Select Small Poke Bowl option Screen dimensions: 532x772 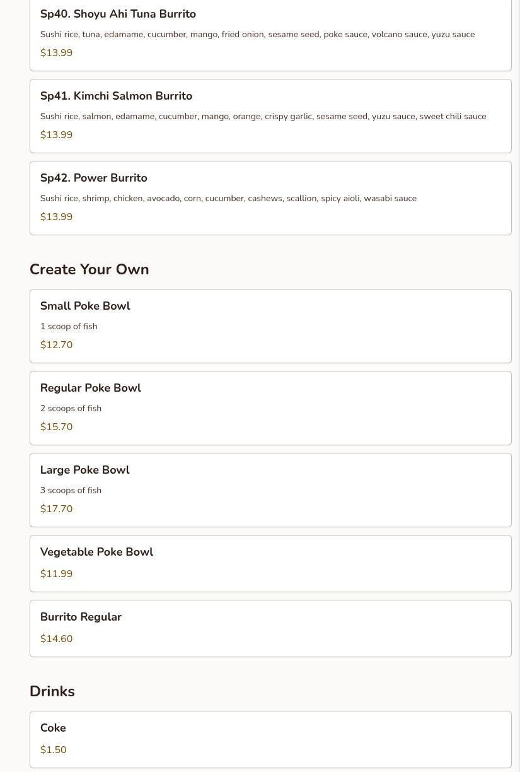point(85,306)
